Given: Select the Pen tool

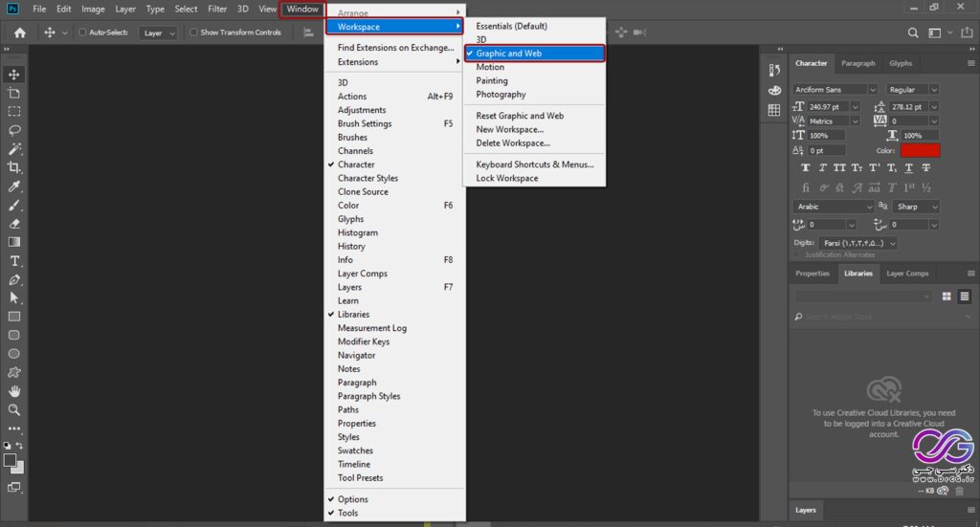Looking at the screenshot, I should tap(13, 279).
